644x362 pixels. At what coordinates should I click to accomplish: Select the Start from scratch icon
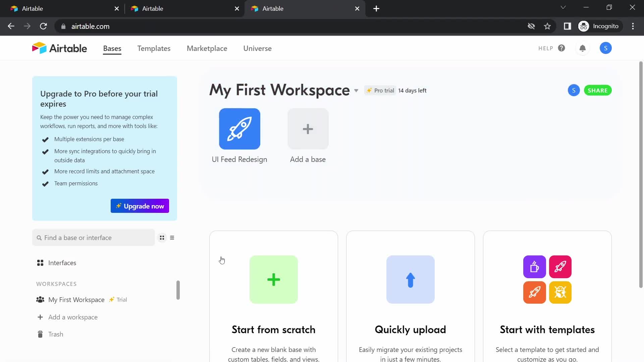tap(274, 279)
